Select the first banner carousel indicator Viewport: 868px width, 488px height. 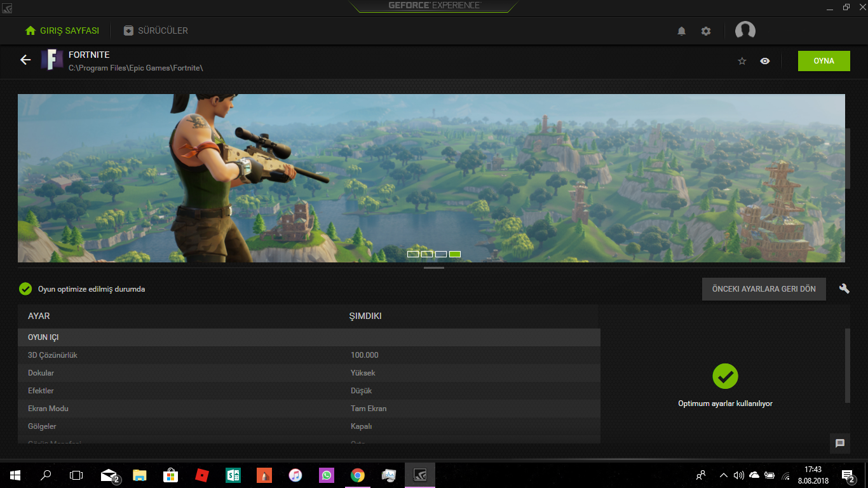tap(413, 254)
